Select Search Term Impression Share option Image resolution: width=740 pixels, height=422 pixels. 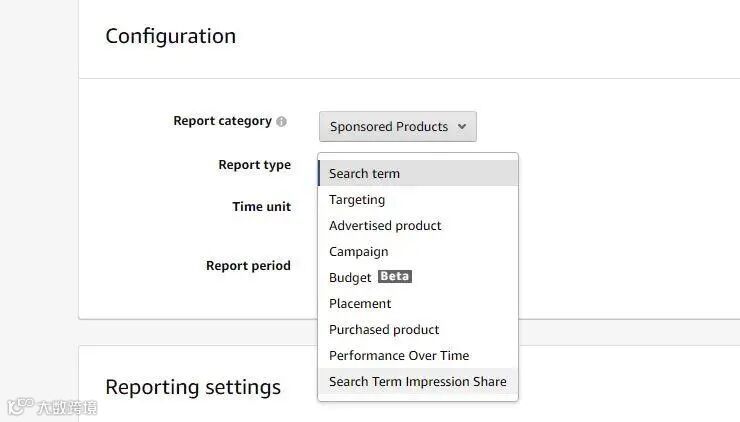coord(417,381)
